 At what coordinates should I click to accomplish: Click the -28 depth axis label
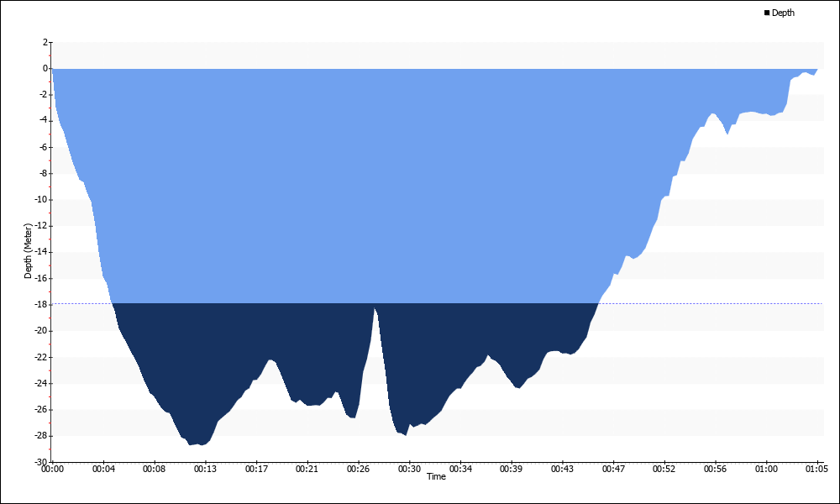pyautogui.click(x=42, y=435)
